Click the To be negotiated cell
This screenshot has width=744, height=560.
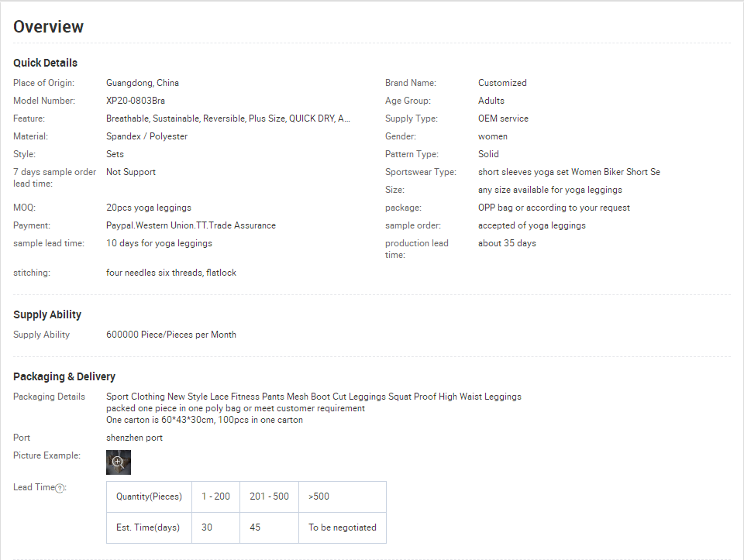pos(342,527)
